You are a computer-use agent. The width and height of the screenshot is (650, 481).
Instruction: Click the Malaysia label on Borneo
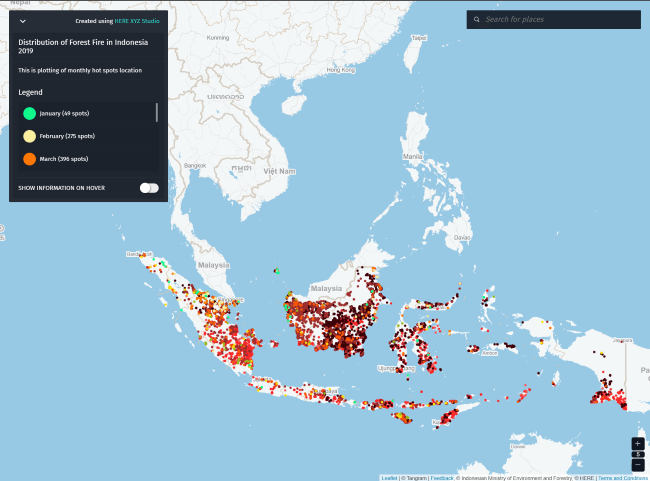pyautogui.click(x=326, y=288)
